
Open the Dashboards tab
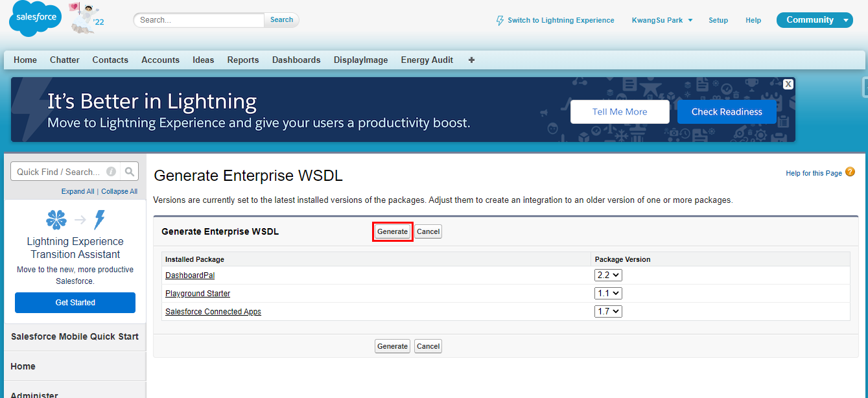pyautogui.click(x=296, y=60)
